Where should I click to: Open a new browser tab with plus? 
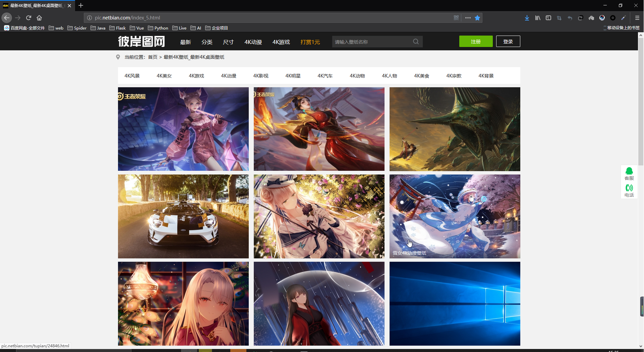(81, 5)
